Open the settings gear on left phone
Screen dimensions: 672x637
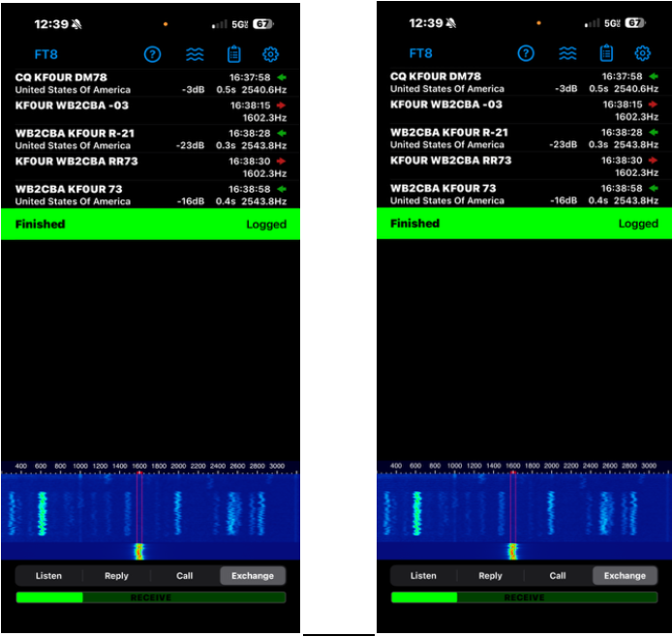coord(271,54)
